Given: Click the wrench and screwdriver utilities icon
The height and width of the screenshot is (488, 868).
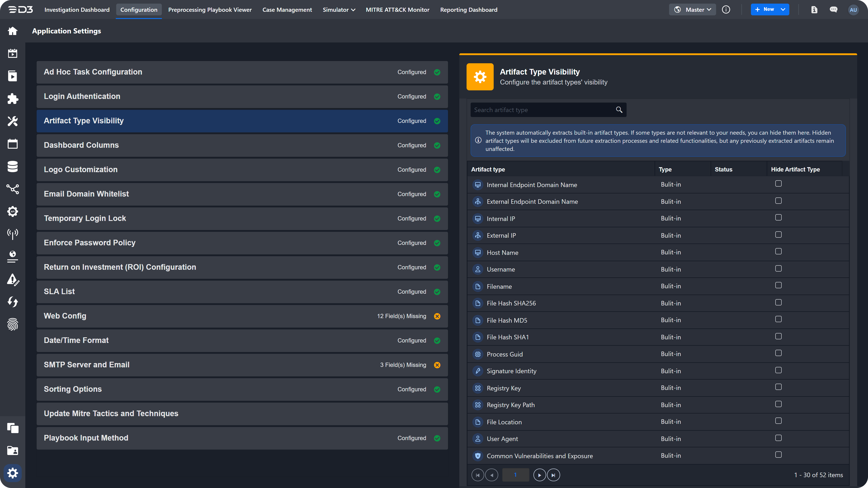Looking at the screenshot, I should (x=12, y=121).
